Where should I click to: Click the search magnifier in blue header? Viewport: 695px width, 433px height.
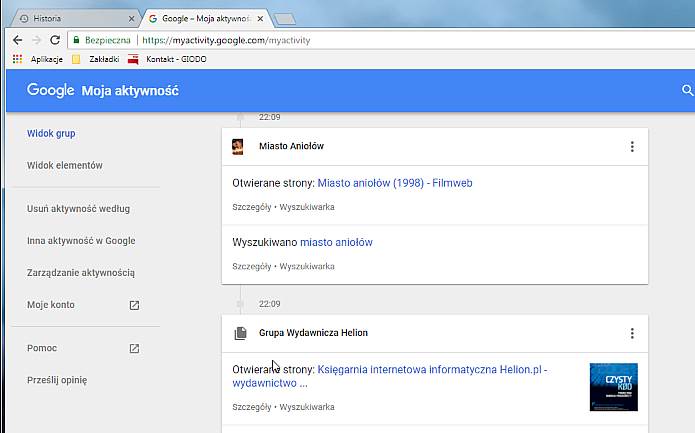[687, 90]
